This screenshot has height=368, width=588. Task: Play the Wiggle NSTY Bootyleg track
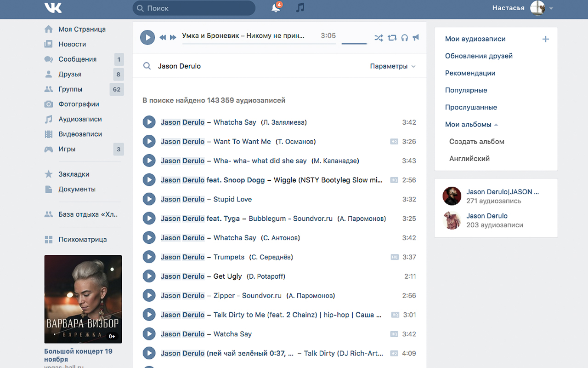coord(149,180)
